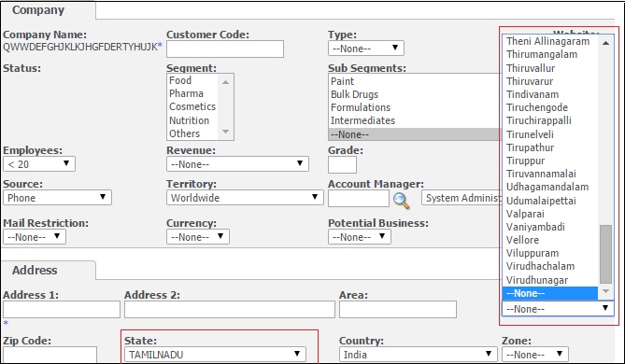Open the Employees dropdown showing < 20
This screenshot has width=625, height=364.
coord(39,164)
